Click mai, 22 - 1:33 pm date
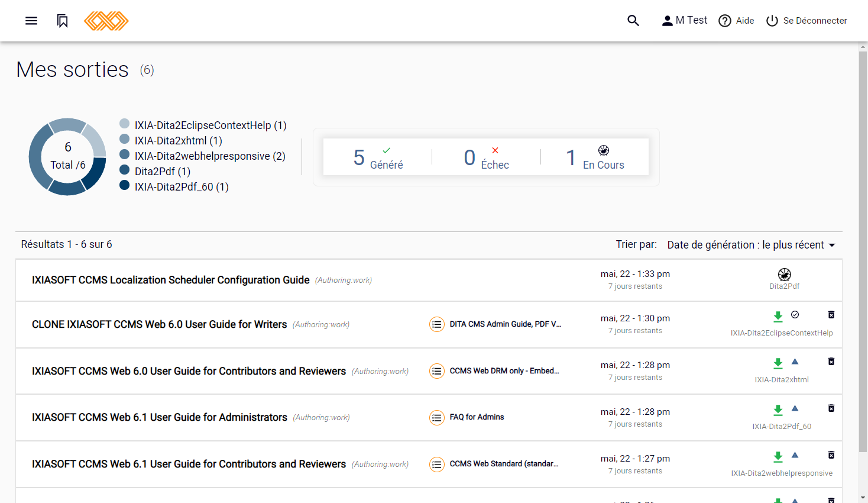This screenshot has height=503, width=868. click(635, 274)
